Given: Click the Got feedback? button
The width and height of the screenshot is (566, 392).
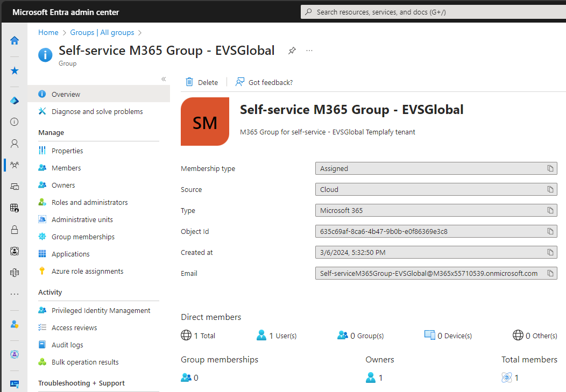Looking at the screenshot, I should [264, 82].
